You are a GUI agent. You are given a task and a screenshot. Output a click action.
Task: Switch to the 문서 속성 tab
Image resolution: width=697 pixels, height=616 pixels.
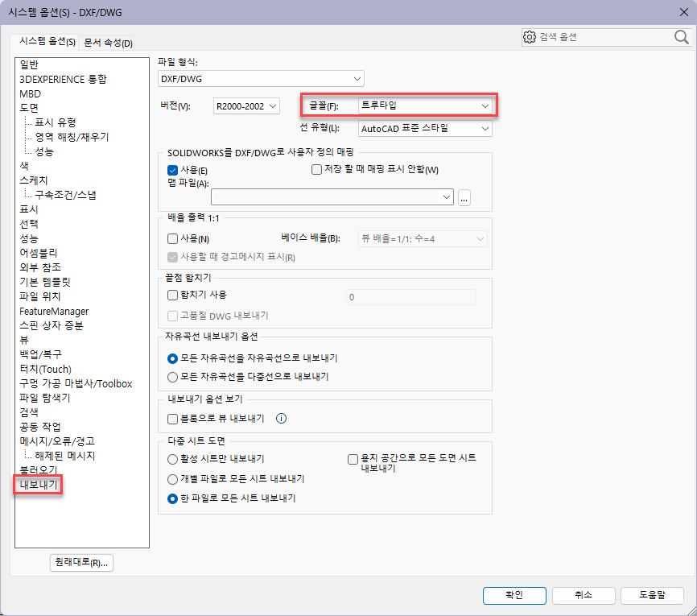click(x=108, y=43)
